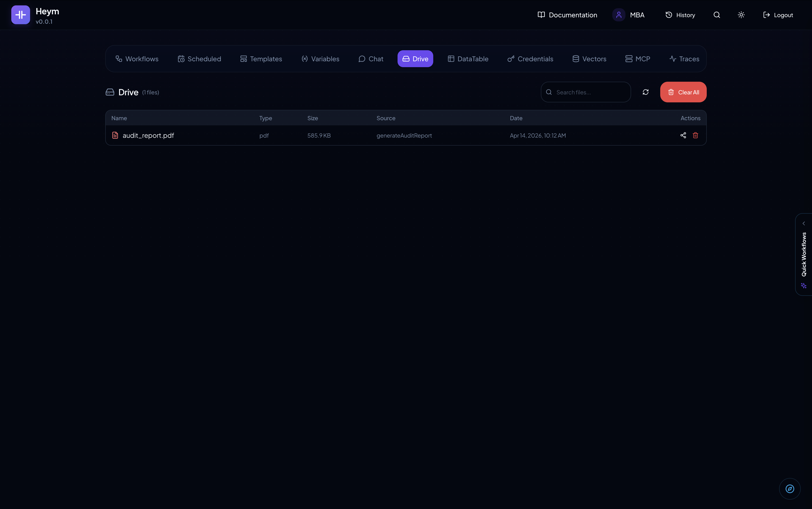Viewport: 812px width, 509px height.
Task: Click the Clear All button
Action: 683,92
